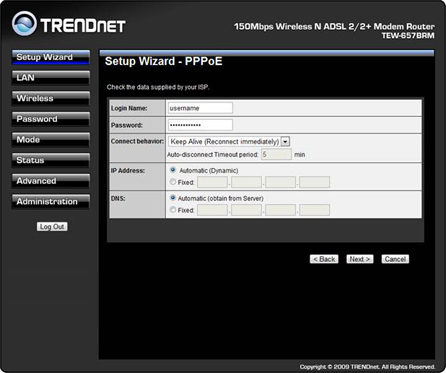Image resolution: width=446 pixels, height=373 pixels.
Task: Go back with the < Back button
Action: coord(324,259)
